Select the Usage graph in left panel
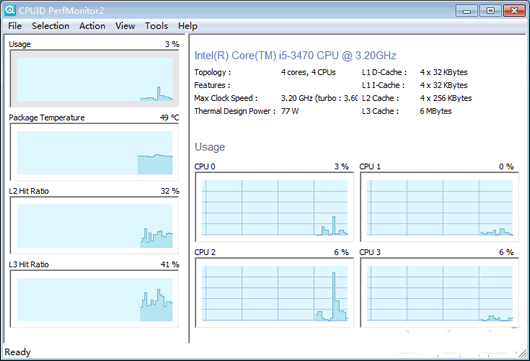Screen dimensions: 530x361 click(x=94, y=78)
